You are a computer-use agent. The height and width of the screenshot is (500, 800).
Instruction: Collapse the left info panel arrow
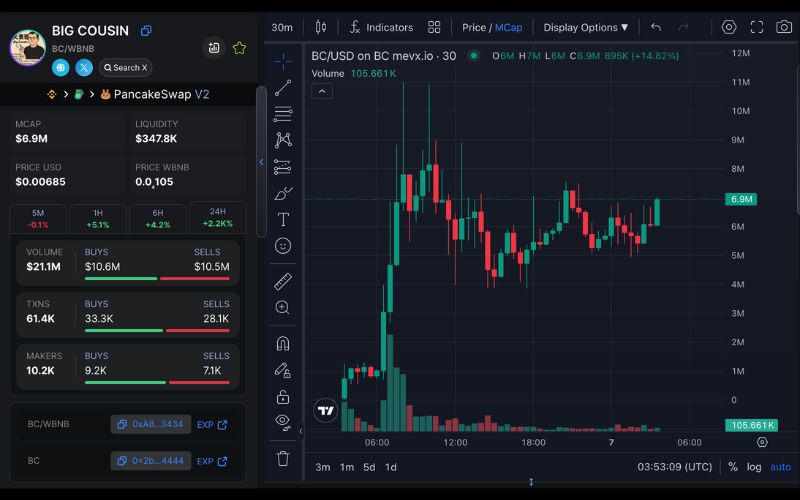point(261,162)
